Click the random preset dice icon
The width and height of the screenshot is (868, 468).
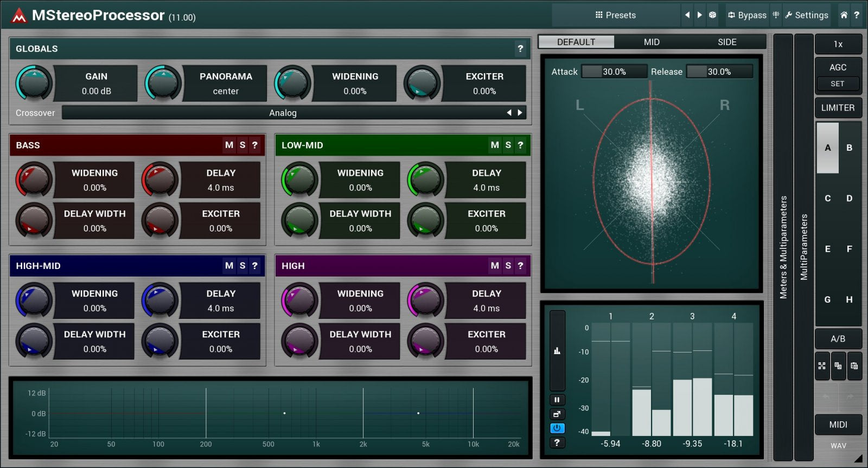713,15
